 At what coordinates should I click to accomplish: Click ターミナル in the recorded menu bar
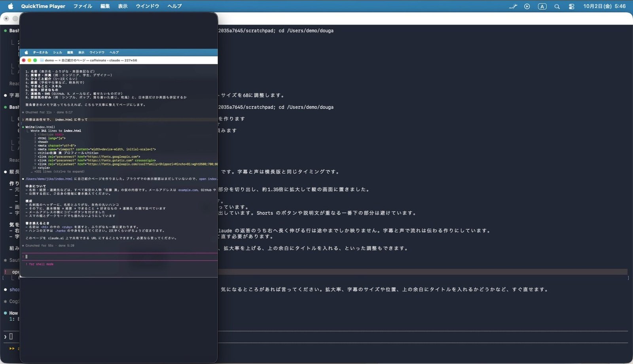tap(40, 52)
